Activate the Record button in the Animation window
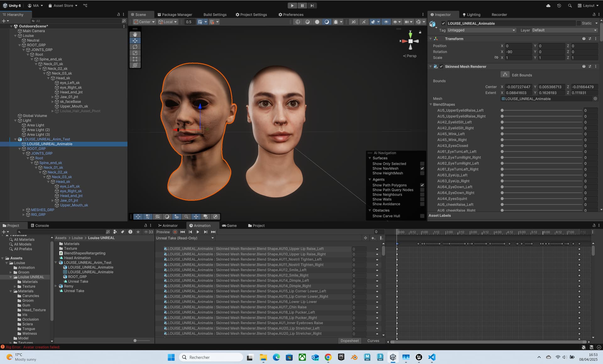The width and height of the screenshot is (603, 364). (x=175, y=232)
